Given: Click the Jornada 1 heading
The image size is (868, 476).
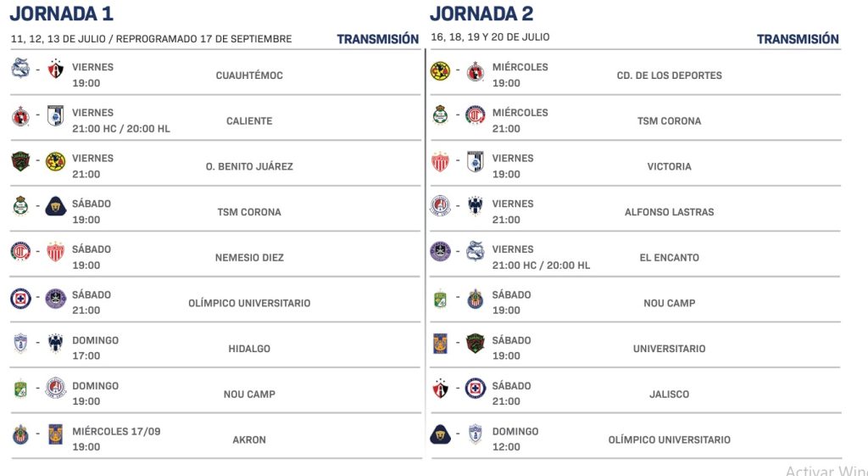Looking at the screenshot, I should (61, 14).
